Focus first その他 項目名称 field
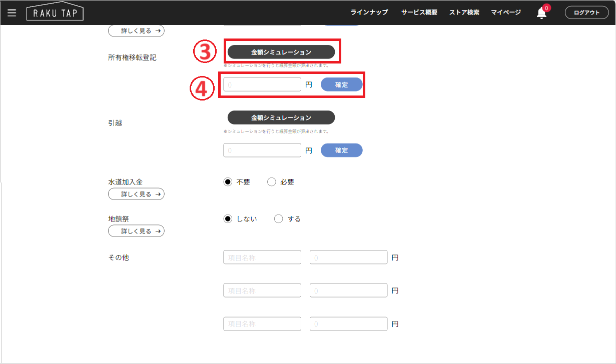Screen dimensions: 616x364 click(x=262, y=257)
